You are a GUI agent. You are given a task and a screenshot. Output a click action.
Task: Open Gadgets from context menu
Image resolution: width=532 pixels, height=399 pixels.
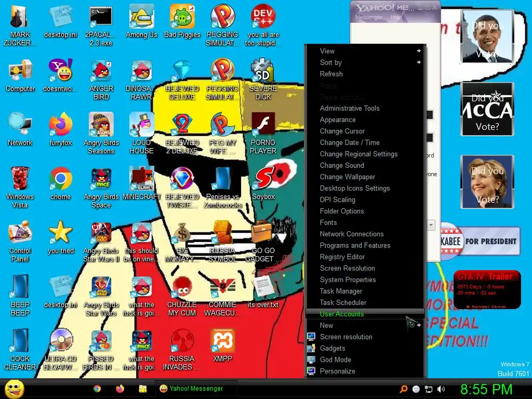[365, 348]
